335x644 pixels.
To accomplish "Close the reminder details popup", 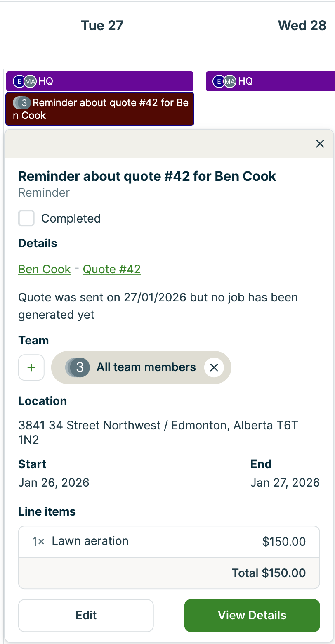I will click(320, 144).
